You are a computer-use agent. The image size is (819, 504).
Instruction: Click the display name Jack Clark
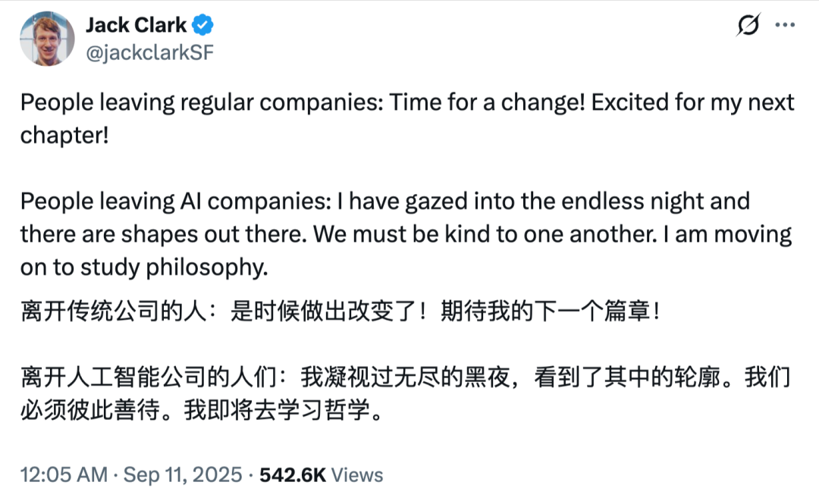pyautogui.click(x=136, y=25)
